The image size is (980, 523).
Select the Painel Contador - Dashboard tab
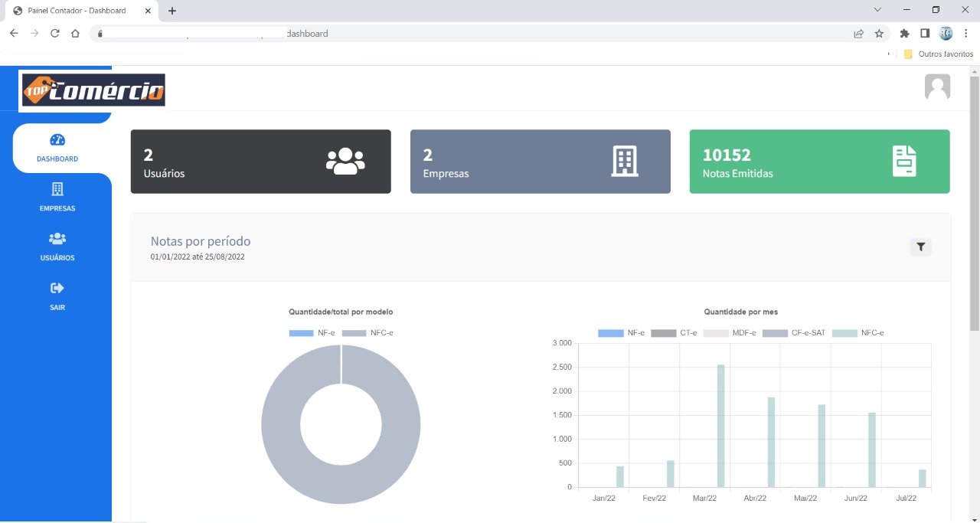77,11
